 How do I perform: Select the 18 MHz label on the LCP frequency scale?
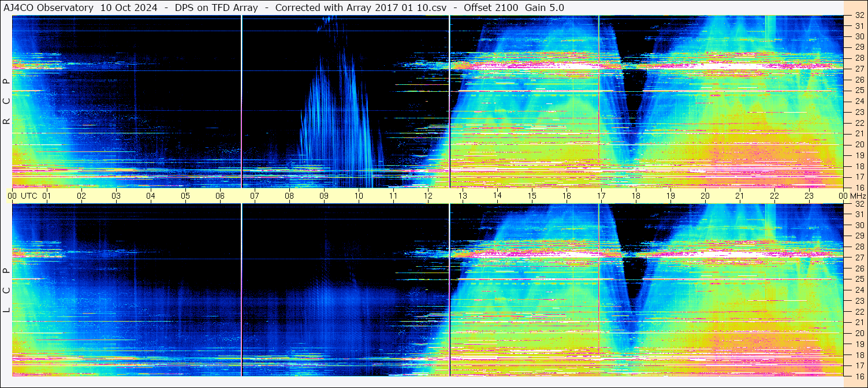(859, 355)
